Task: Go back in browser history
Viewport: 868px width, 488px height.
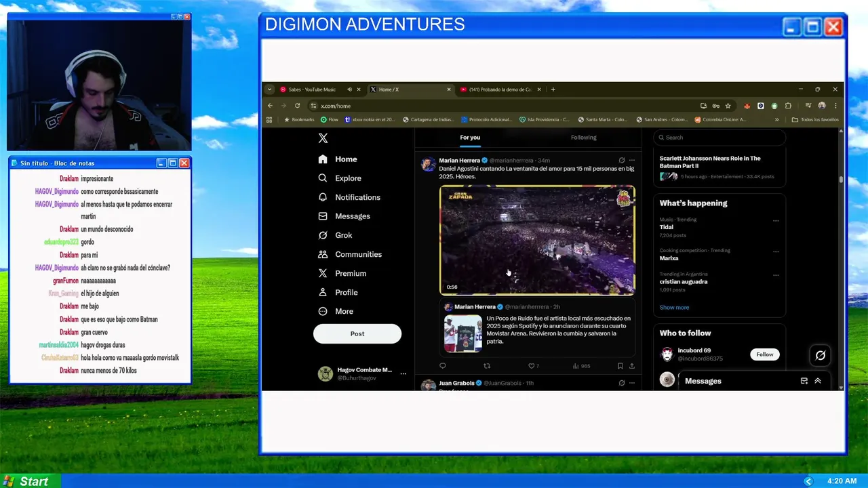Action: (x=270, y=106)
